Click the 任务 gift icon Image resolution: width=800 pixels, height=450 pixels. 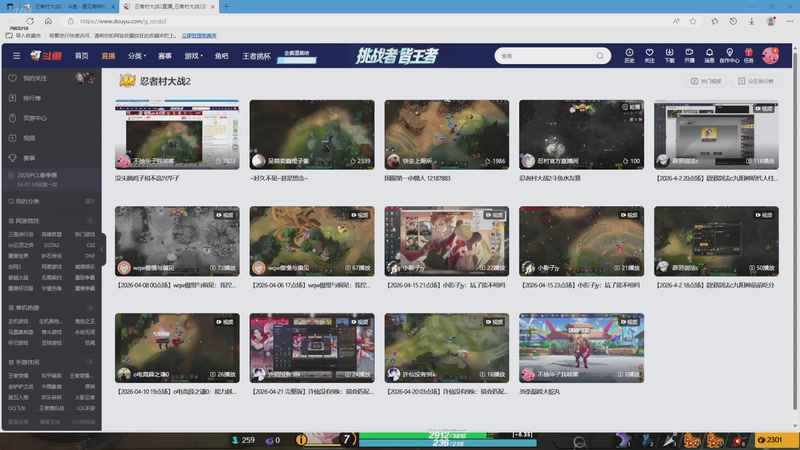pos(748,56)
